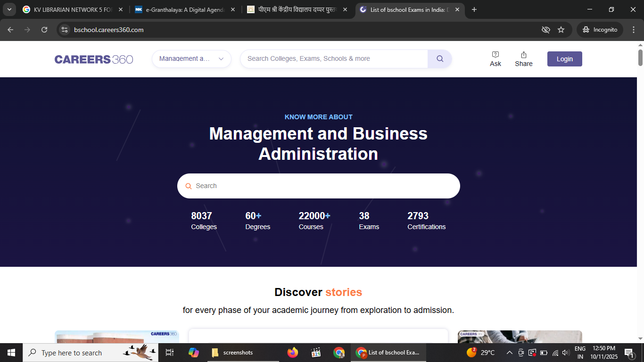This screenshot has width=644, height=362.
Task: Click the Careers360 logo
Action: [93, 59]
